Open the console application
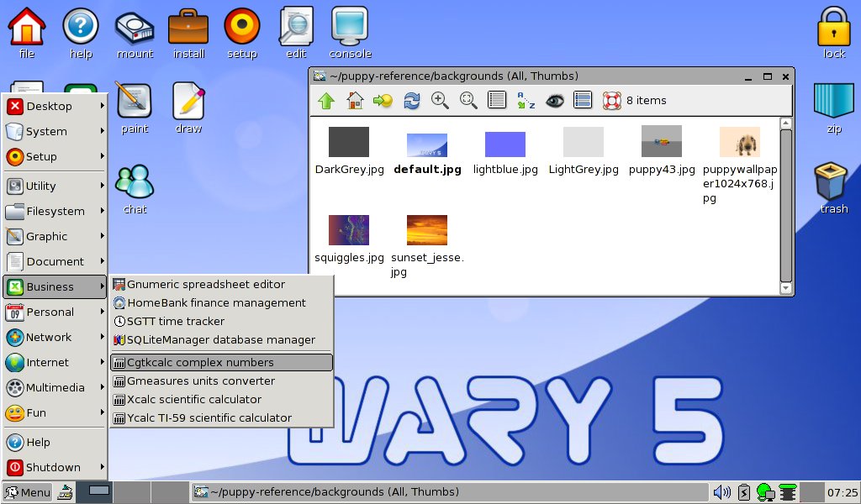This screenshot has height=504, width=861. point(349,27)
